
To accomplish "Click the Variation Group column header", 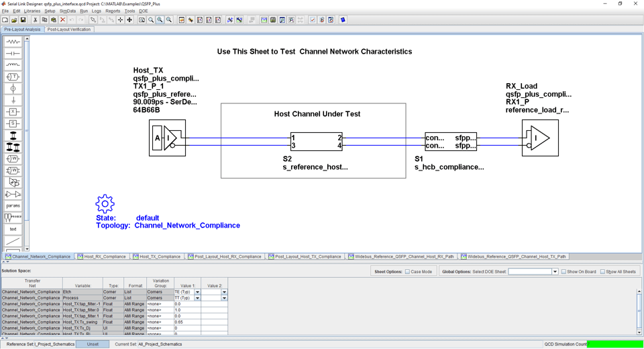I will coord(160,283).
